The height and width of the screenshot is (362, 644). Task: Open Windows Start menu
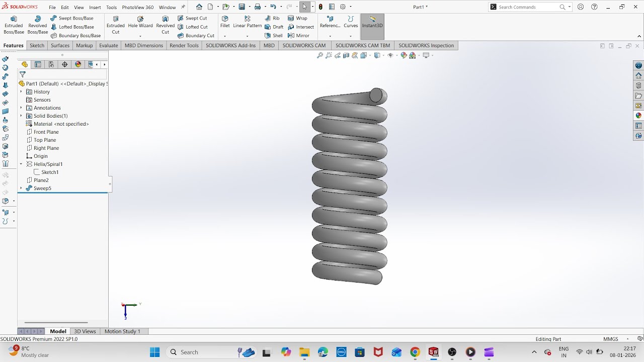[154, 352]
